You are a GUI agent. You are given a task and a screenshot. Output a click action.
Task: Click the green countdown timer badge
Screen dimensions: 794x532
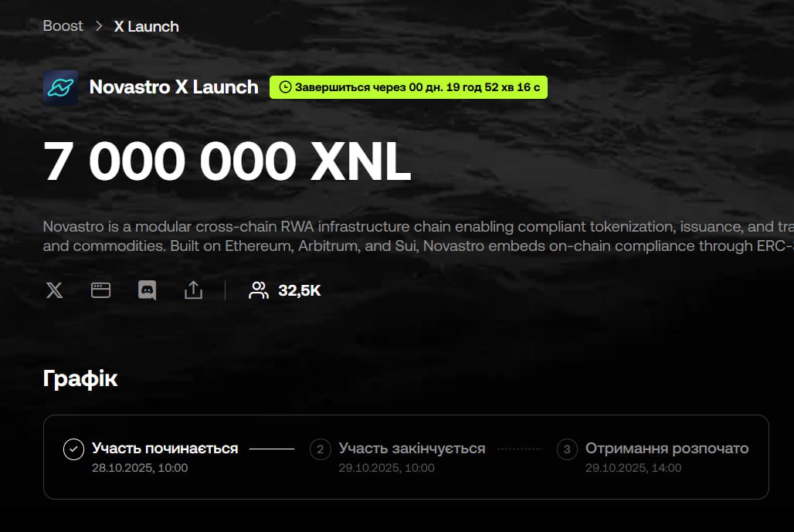pos(408,87)
